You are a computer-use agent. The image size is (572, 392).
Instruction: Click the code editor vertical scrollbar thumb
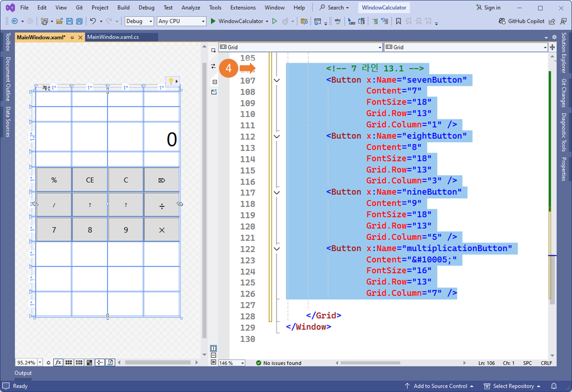552,280
